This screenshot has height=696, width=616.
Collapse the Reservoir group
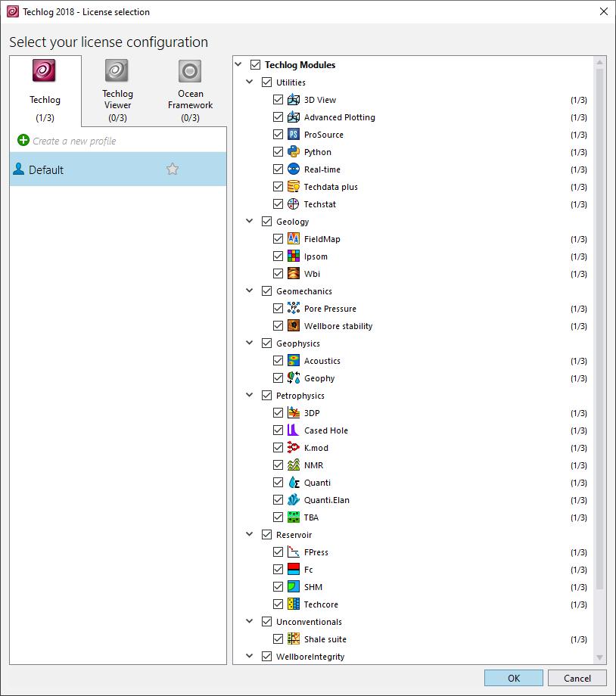[250, 534]
